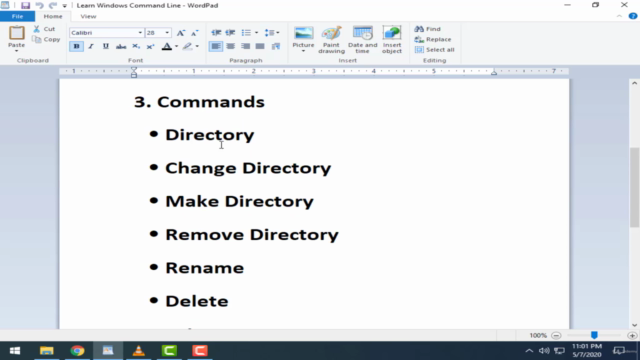Image resolution: width=640 pixels, height=360 pixels.
Task: Switch to the View tab
Action: (x=88, y=16)
